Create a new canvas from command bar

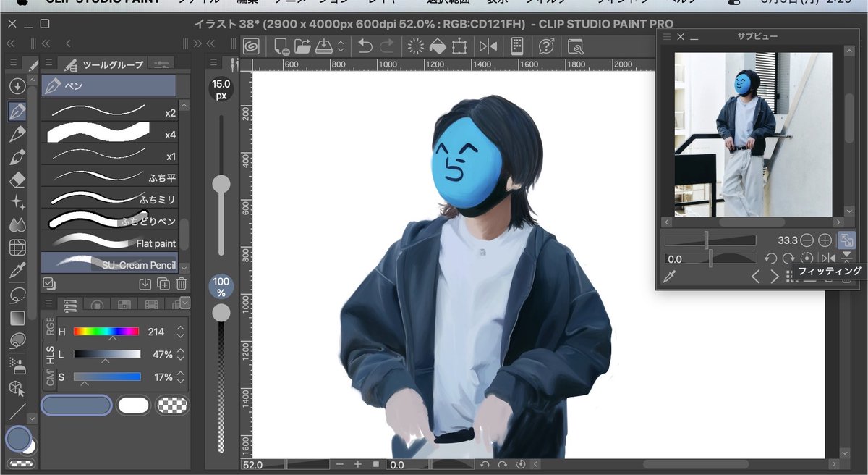coord(282,46)
